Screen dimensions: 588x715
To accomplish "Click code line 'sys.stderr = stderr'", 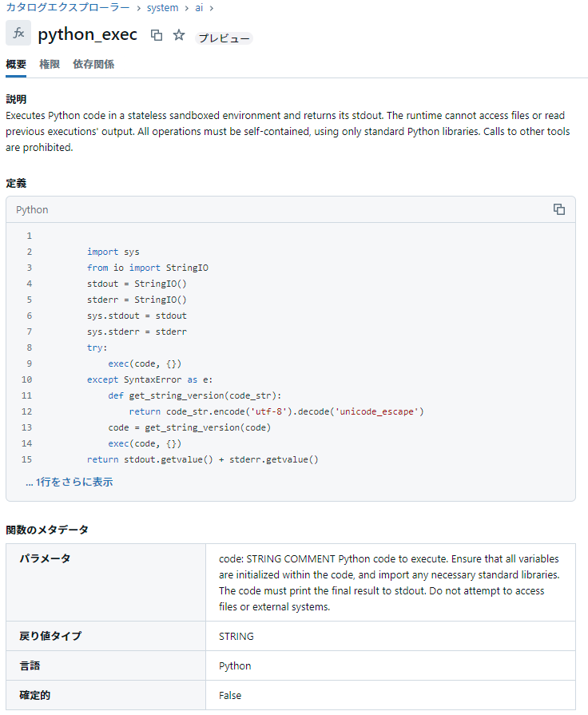I will (137, 332).
